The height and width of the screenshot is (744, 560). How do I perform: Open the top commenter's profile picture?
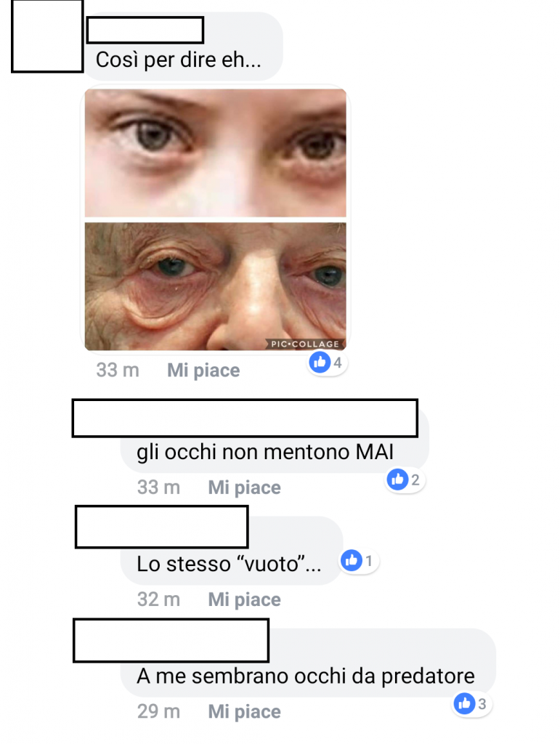pyautogui.click(x=47, y=36)
